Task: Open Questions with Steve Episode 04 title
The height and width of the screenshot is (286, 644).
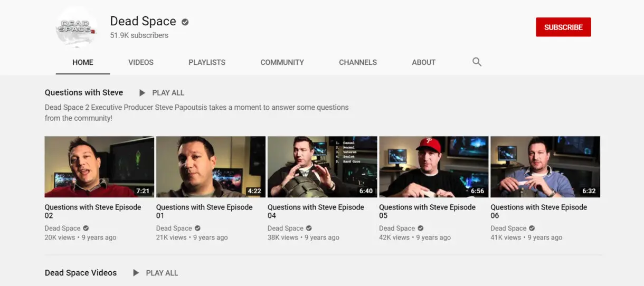Action: point(316,211)
